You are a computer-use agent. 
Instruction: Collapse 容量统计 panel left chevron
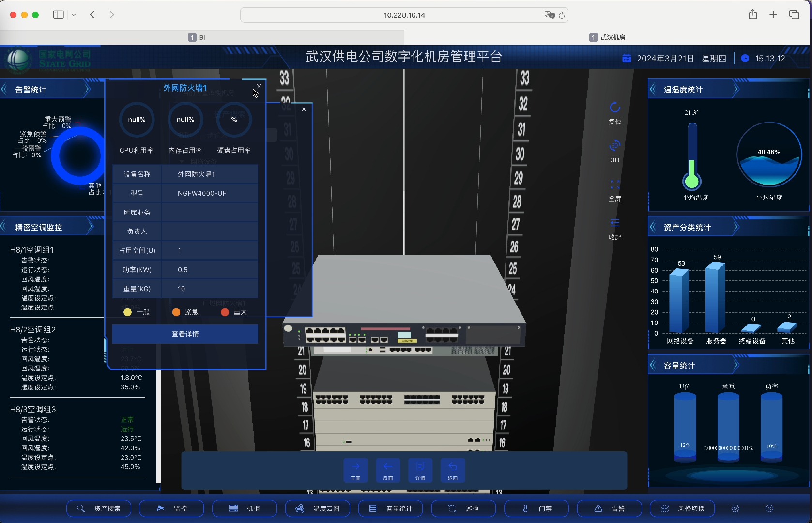[653, 365]
